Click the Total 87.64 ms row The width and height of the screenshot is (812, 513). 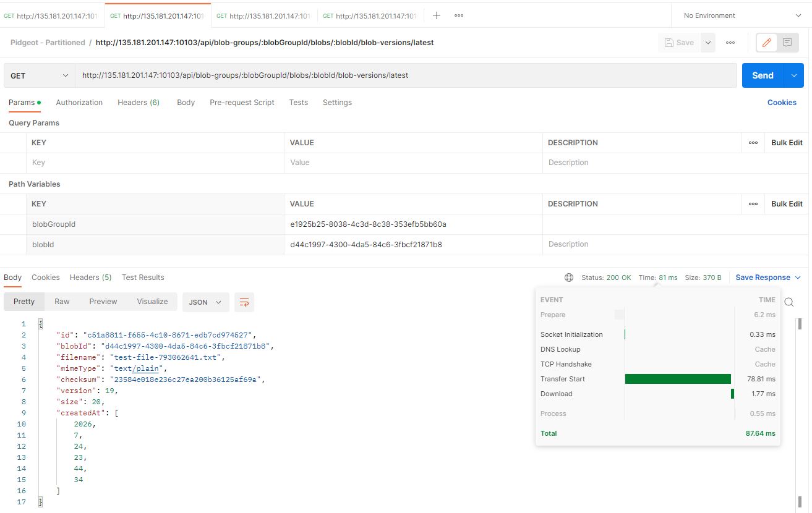click(658, 433)
